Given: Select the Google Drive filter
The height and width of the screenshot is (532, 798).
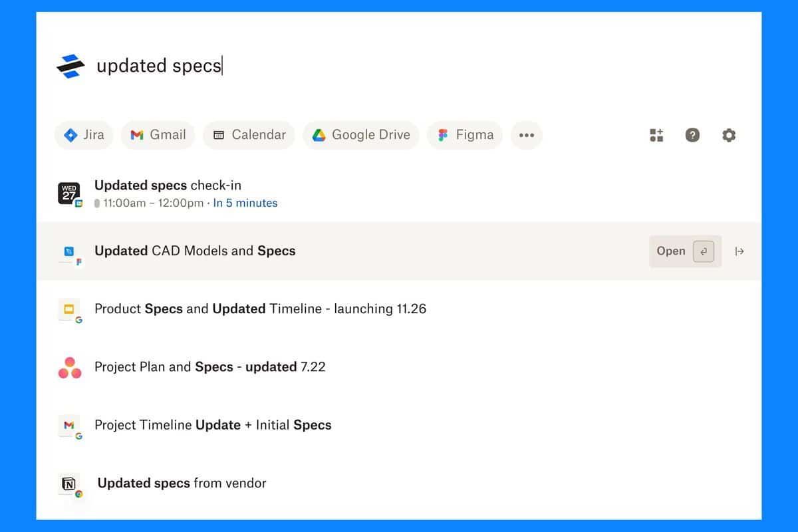Looking at the screenshot, I should (360, 134).
